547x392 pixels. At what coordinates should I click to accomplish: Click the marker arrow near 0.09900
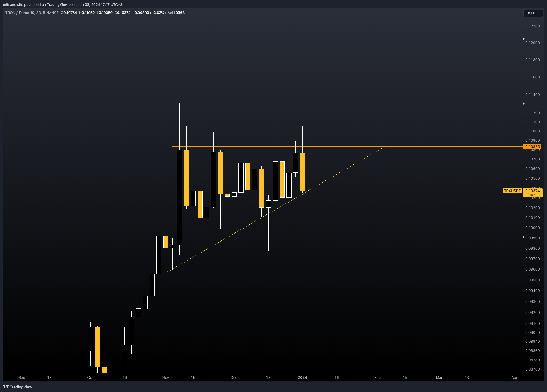click(523, 237)
